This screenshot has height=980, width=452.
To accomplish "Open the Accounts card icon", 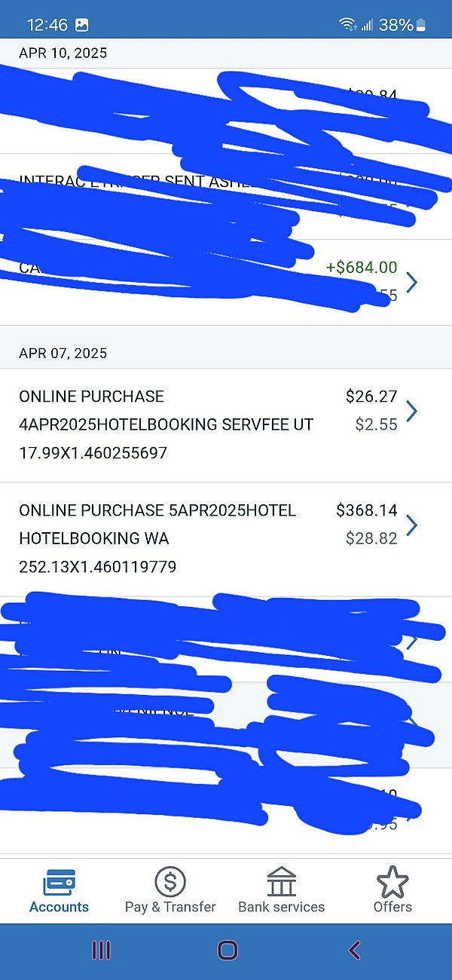I will click(x=59, y=882).
